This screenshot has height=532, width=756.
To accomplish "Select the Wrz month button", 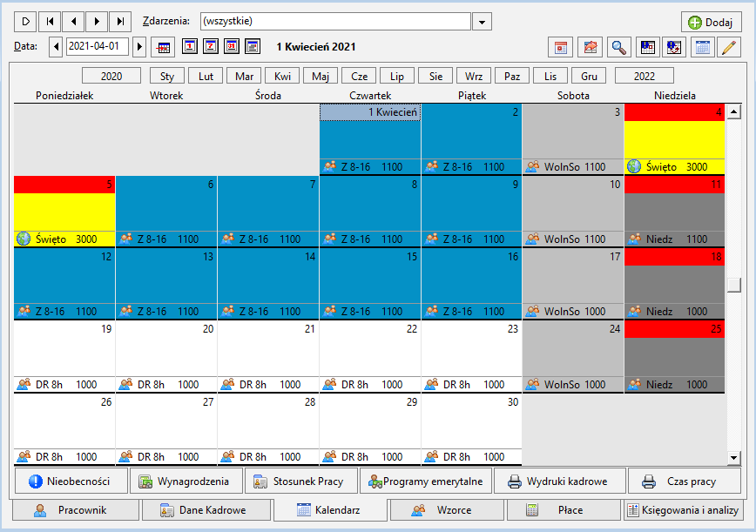I will (474, 76).
